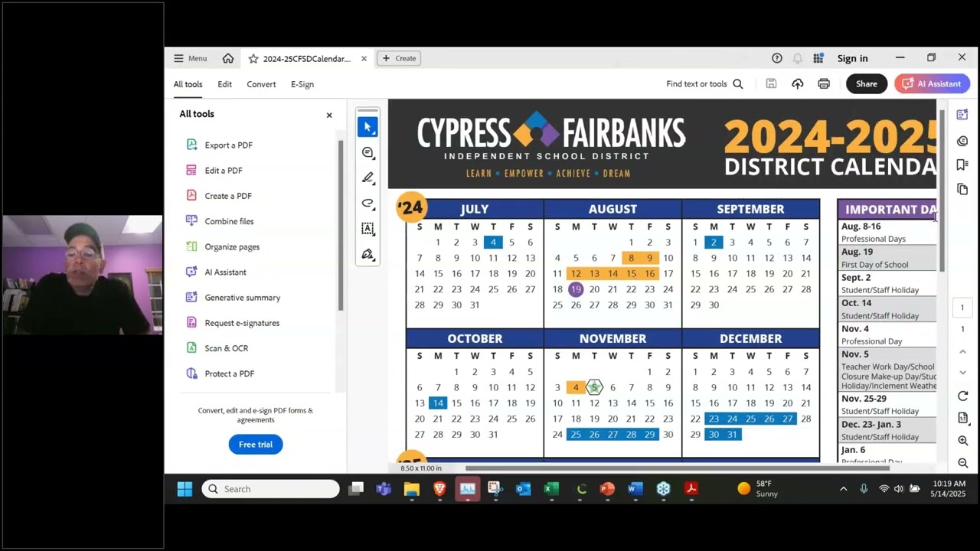Select the arrow selection tool
Screen dimensions: 980x551
[367, 127]
